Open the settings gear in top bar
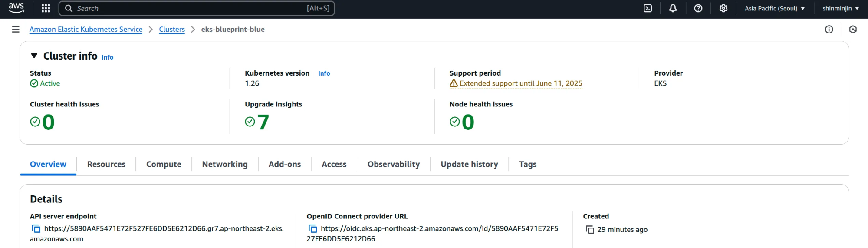 [723, 8]
